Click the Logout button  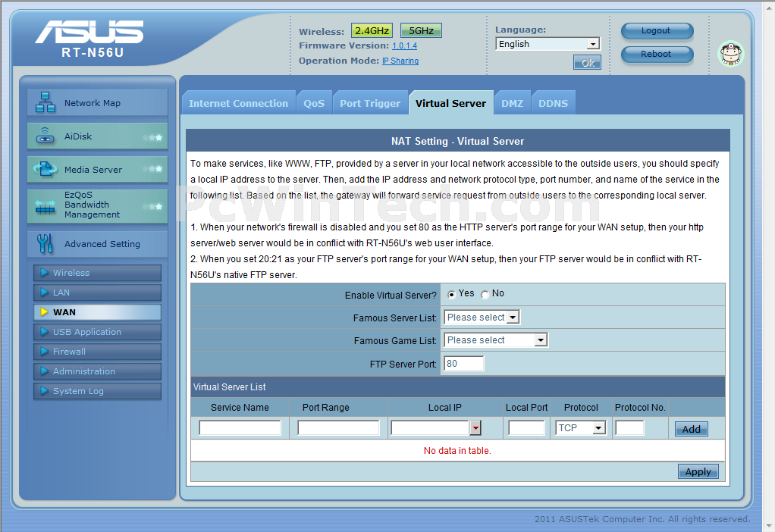657,30
